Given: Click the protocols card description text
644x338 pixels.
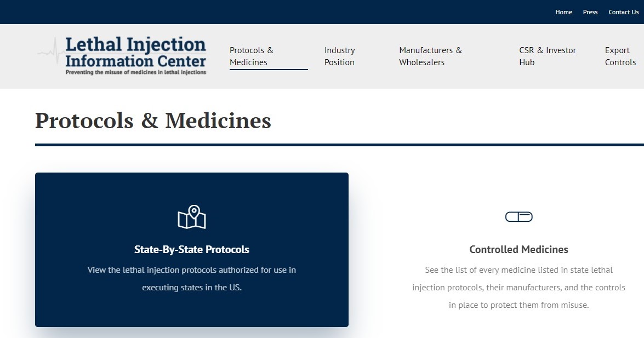Looking at the screenshot, I should (x=192, y=278).
